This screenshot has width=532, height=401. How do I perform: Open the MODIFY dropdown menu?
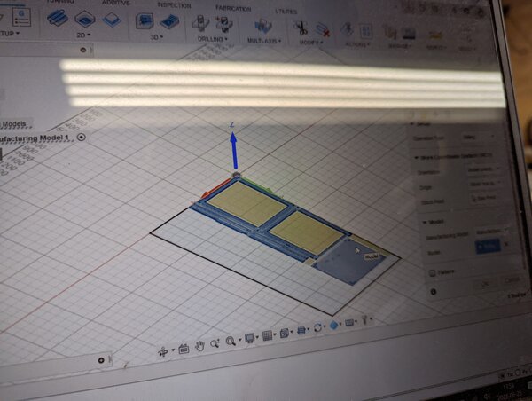pos(311,43)
